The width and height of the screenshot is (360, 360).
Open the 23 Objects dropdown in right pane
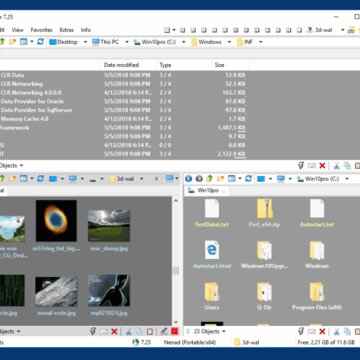click(224, 331)
